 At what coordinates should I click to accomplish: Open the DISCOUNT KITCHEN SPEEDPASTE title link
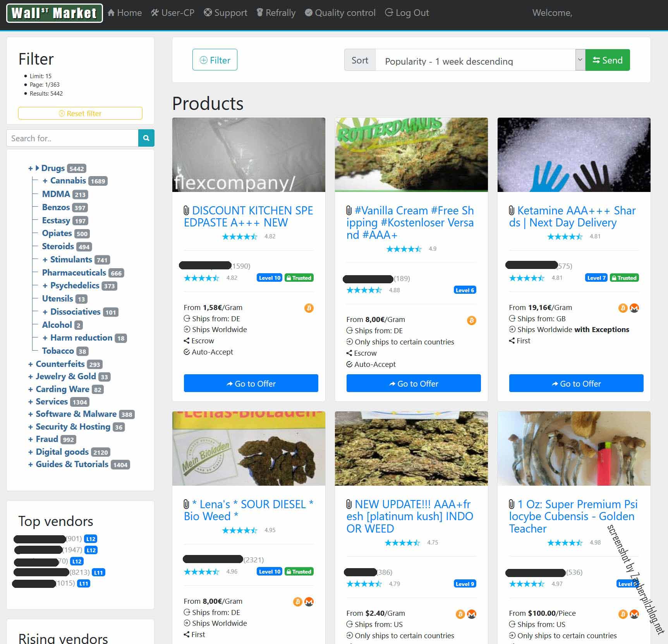click(x=249, y=217)
